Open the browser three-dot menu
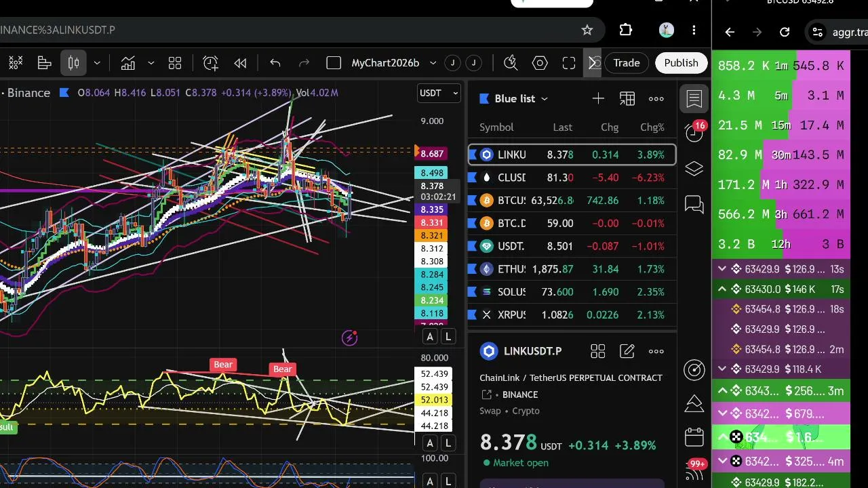 click(694, 30)
